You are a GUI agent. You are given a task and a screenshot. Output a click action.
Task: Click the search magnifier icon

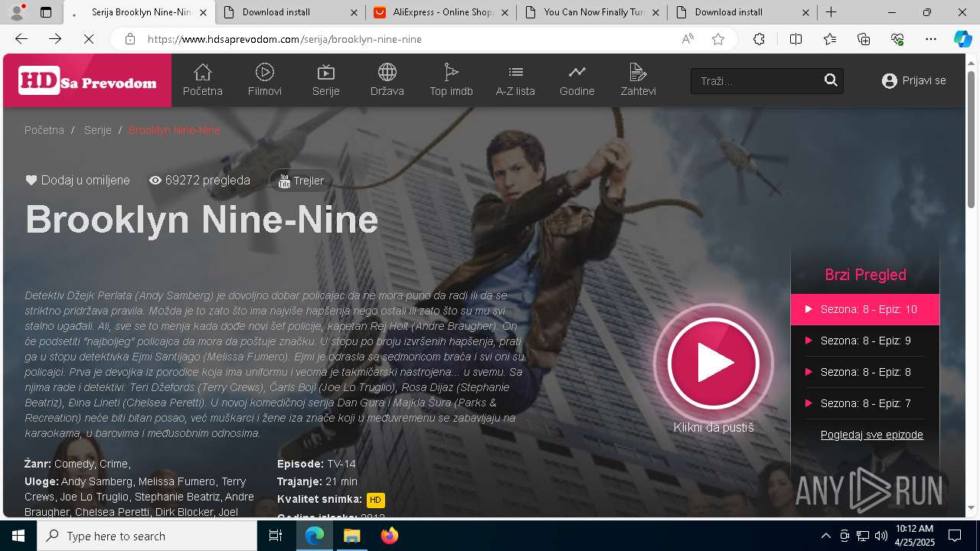(831, 80)
